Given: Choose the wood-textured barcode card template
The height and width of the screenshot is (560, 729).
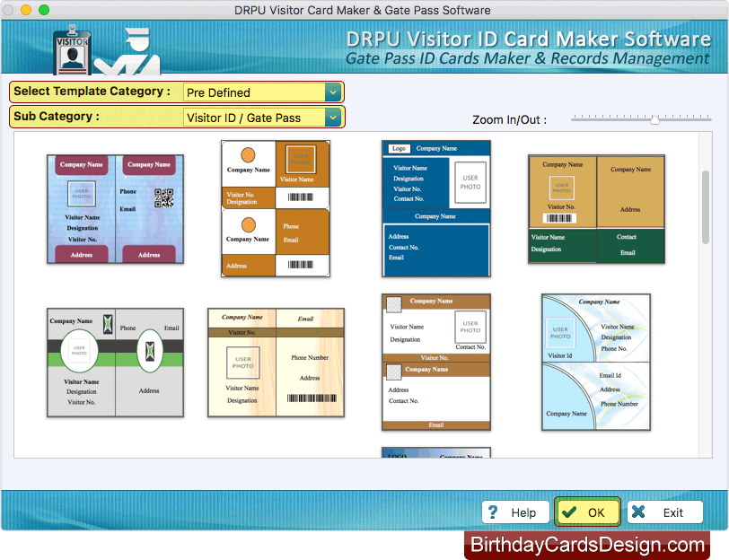Looking at the screenshot, I should click(x=276, y=363).
